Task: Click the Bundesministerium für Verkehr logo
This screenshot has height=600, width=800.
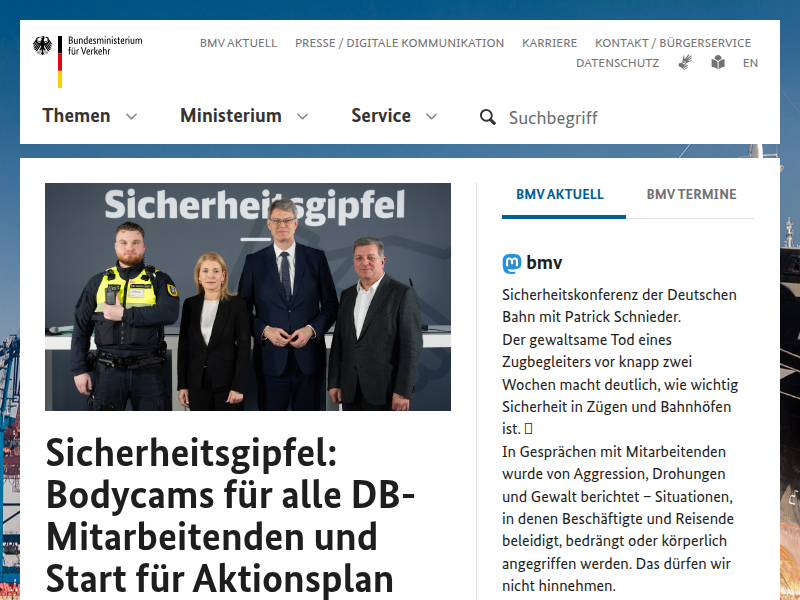Action: [88, 58]
